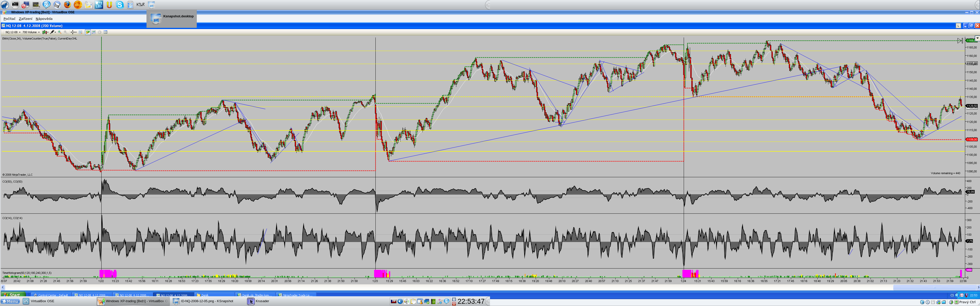Image resolution: width=980 pixels, height=306 pixels.
Task: Open the Počítač menu
Action: (9, 19)
